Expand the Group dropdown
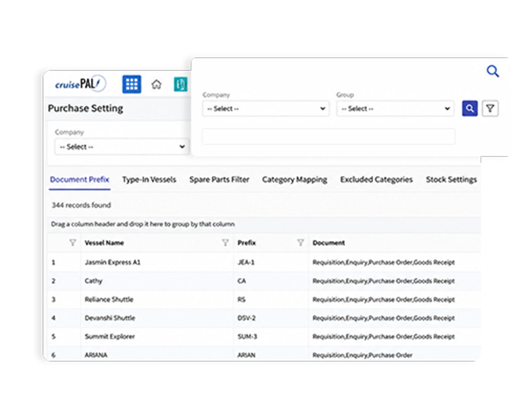The image size is (525, 420). 395,108
